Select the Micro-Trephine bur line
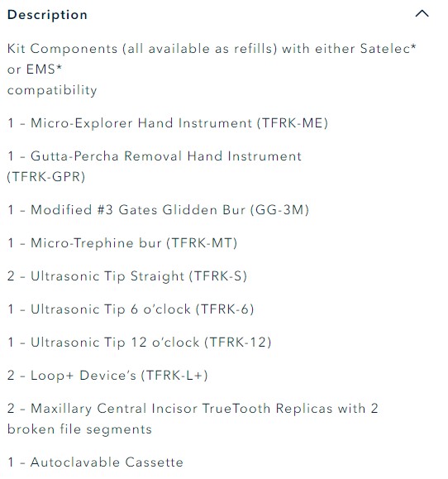Image resolution: width=448 pixels, height=479 pixels. [x=122, y=243]
